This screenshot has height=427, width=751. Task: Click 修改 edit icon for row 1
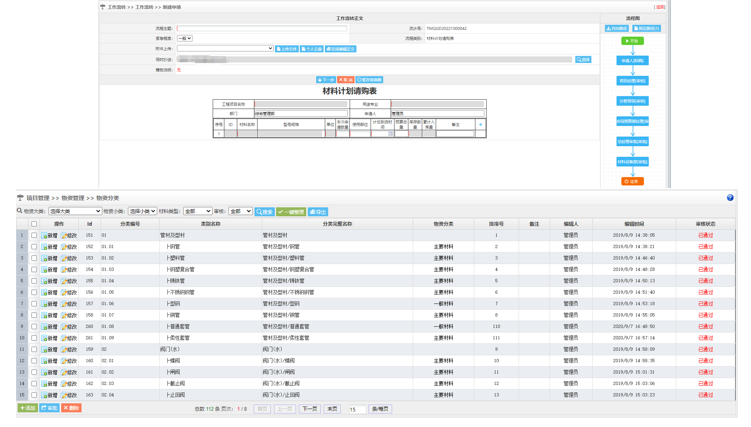69,235
